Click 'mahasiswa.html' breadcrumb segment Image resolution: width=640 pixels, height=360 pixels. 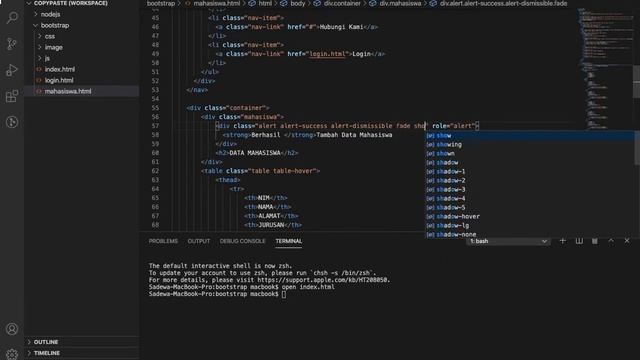pyautogui.click(x=217, y=3)
